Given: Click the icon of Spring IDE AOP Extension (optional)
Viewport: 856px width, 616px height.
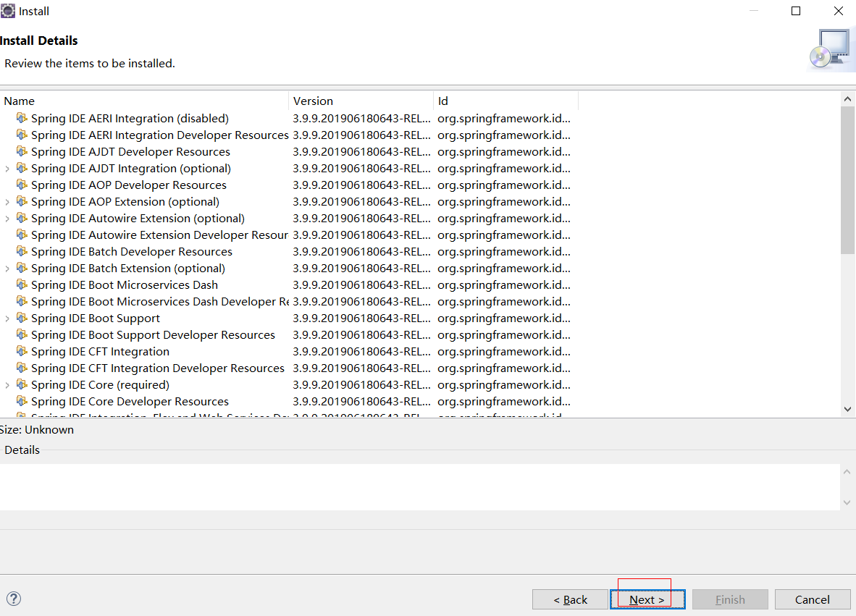Looking at the screenshot, I should (x=22, y=201).
